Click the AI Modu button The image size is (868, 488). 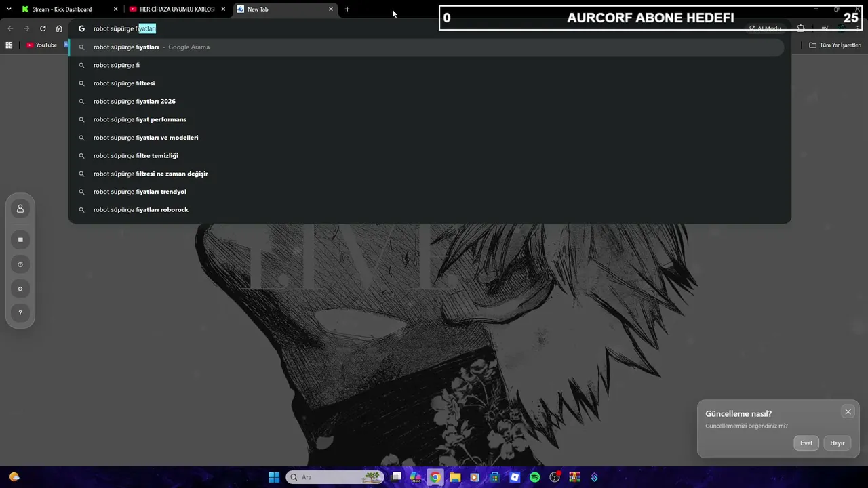click(765, 28)
